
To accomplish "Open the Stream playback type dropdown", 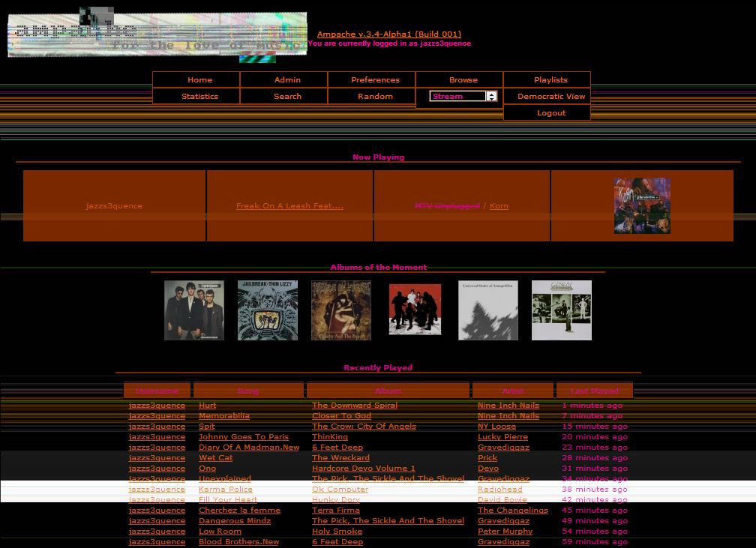I will click(463, 97).
